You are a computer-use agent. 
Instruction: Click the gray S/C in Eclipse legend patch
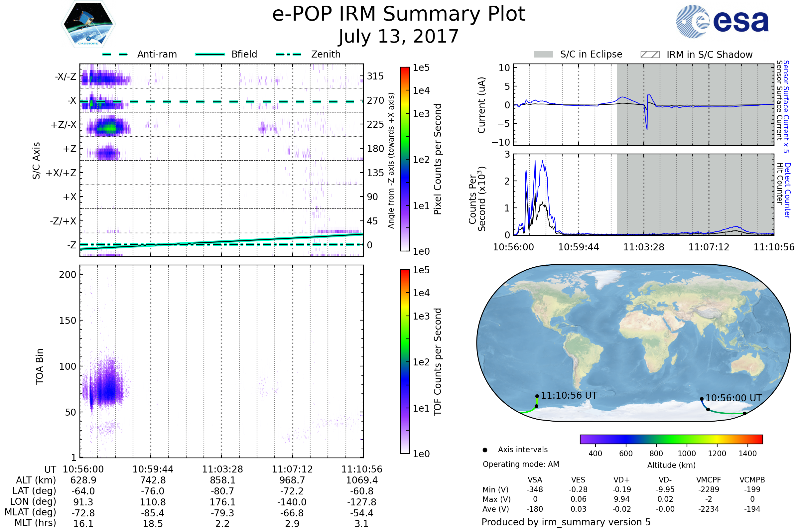tap(544, 55)
